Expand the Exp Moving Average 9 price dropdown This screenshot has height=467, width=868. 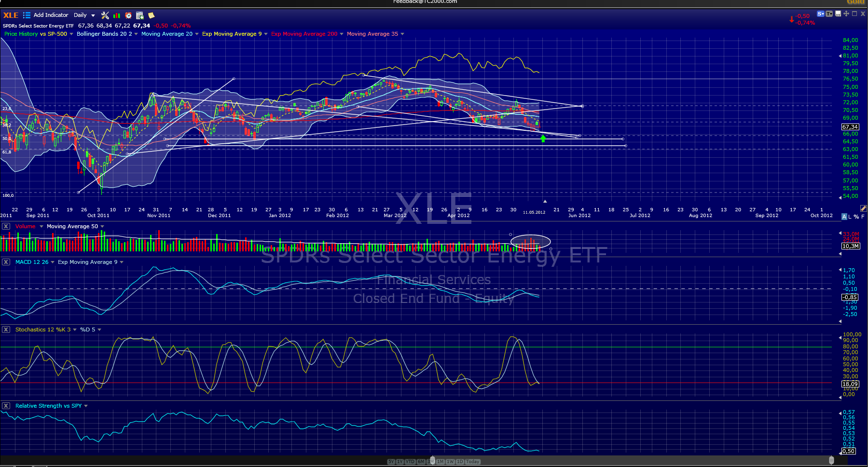click(x=266, y=34)
